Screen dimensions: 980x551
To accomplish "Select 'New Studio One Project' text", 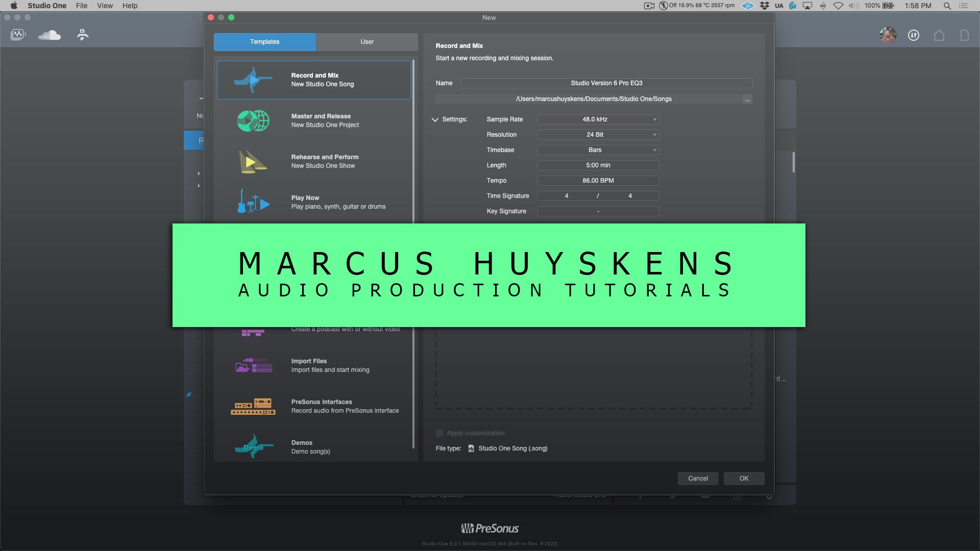I will pos(325,125).
